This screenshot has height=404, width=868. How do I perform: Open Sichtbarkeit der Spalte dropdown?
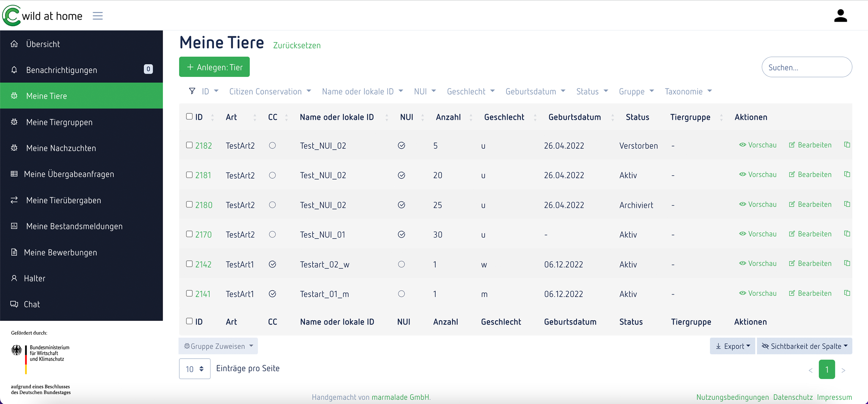click(x=804, y=346)
